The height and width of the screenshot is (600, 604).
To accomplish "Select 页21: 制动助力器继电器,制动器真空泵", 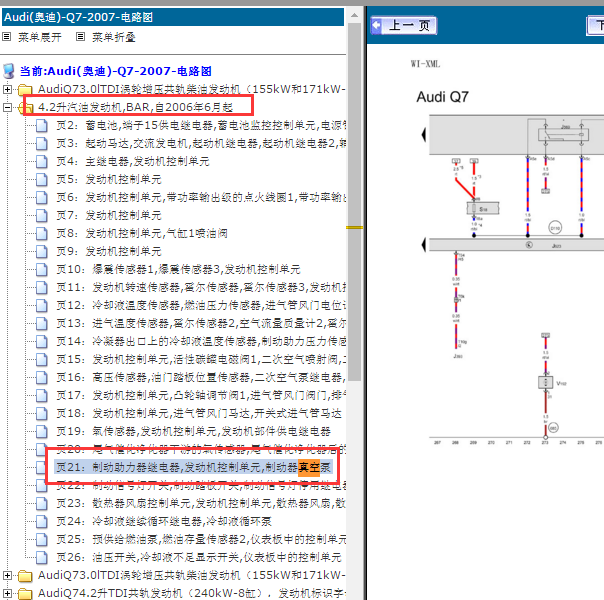I will [194, 468].
